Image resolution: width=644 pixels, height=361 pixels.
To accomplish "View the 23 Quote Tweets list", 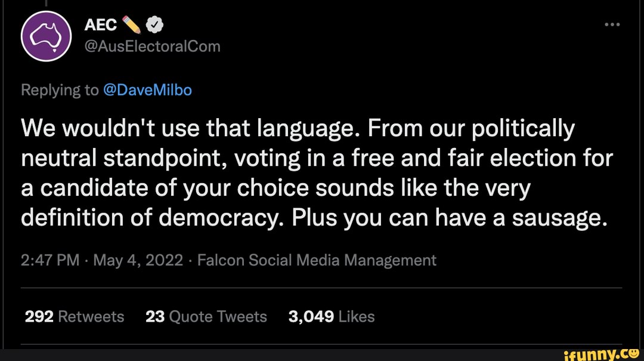I will (x=206, y=316).
